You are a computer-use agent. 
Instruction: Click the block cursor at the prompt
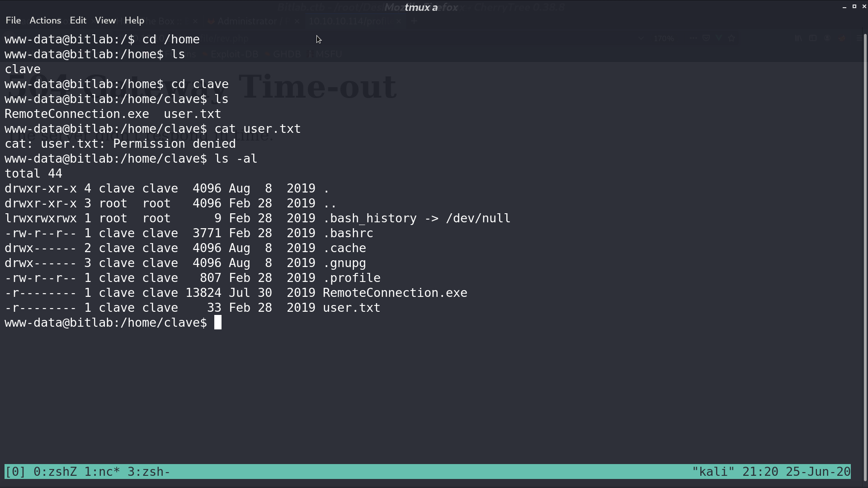(218, 323)
